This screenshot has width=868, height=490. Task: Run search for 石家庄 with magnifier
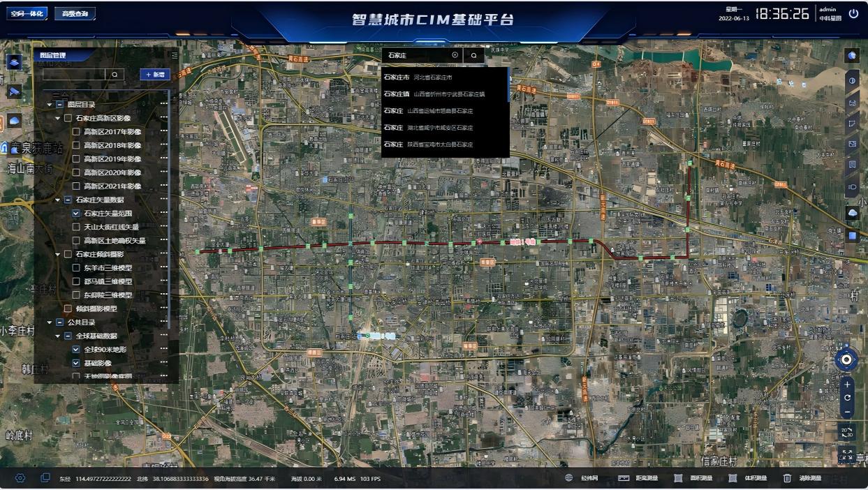473,54
